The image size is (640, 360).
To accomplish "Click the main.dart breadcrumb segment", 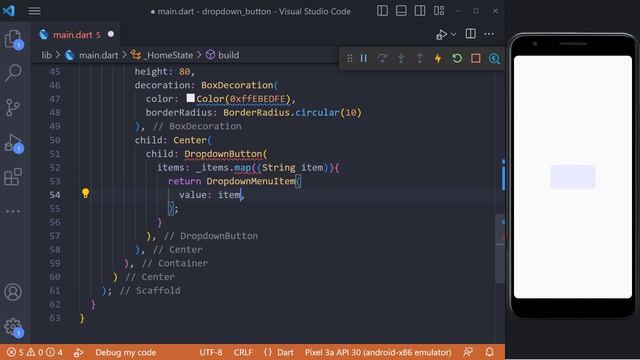I will [92, 55].
